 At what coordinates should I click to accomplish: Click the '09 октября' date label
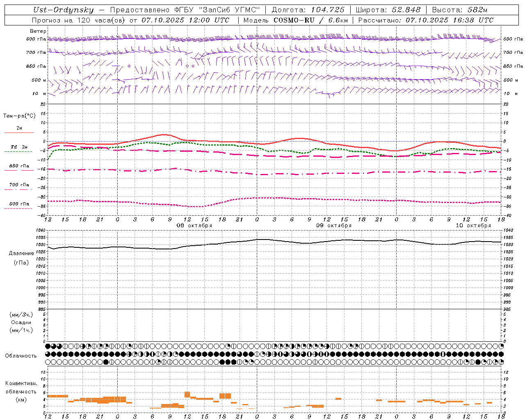[x=334, y=226]
